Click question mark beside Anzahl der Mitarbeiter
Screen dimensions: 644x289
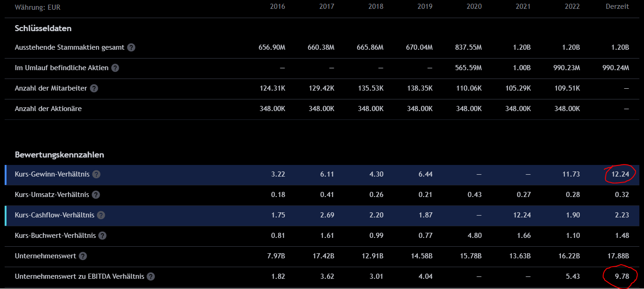pos(94,88)
